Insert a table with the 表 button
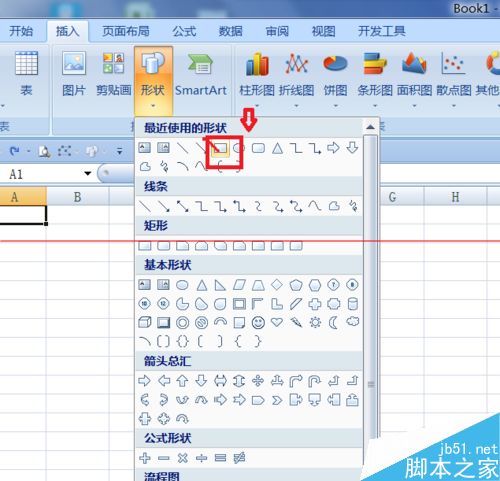The height and width of the screenshot is (481, 500). (x=26, y=74)
